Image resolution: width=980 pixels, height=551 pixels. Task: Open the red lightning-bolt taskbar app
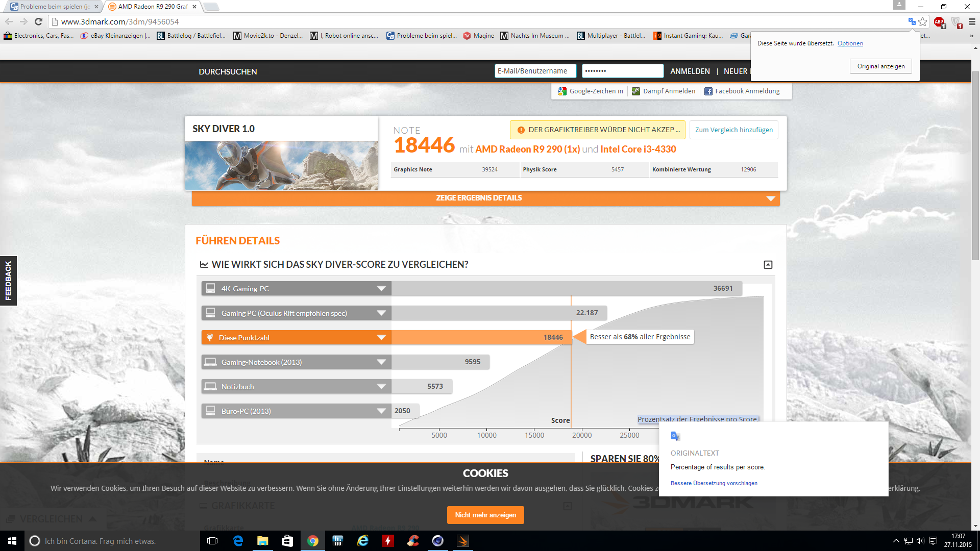pos(388,541)
